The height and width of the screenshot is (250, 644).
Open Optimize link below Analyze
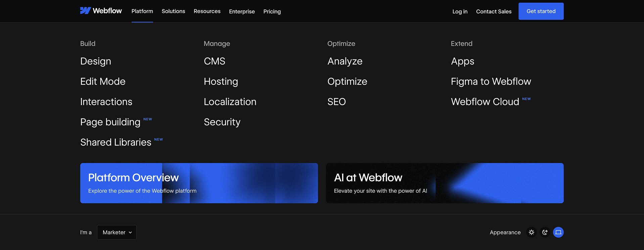click(x=347, y=81)
